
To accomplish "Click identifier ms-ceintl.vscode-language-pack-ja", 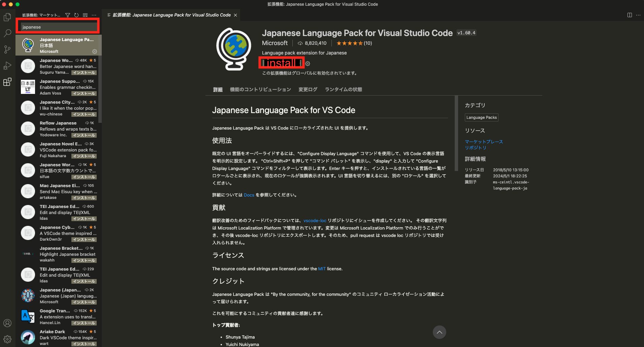I will [x=511, y=185].
